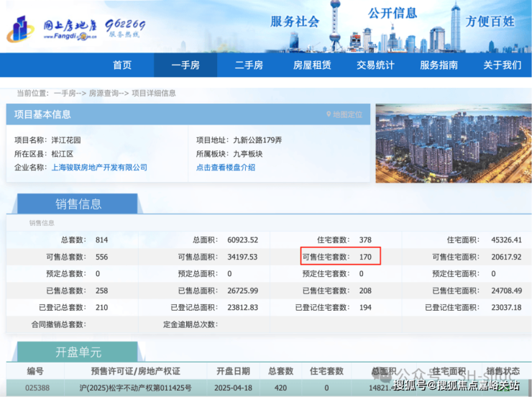532x397 pixels.
Task: Click the 总面积 value 60923.52
Action: (x=242, y=240)
